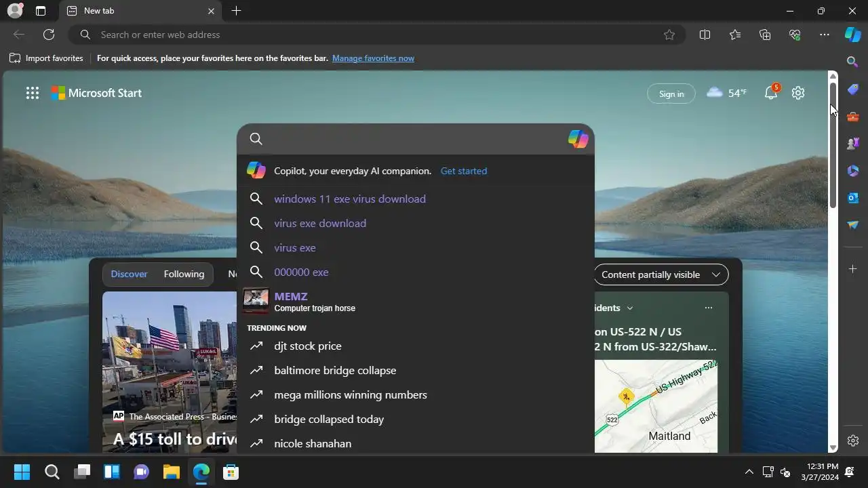Open the sidebar Microsoft 365 icon
Viewport: 868px width, 488px height.
(x=853, y=170)
